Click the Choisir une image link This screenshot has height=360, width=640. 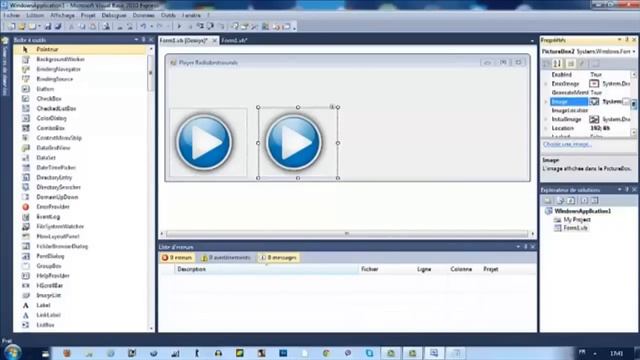point(567,144)
